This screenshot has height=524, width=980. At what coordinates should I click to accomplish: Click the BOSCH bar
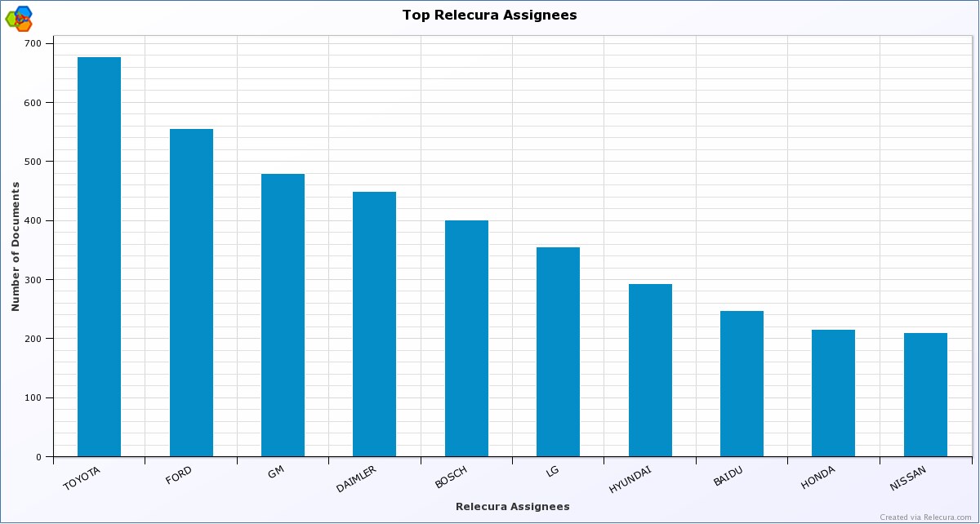[466, 339]
